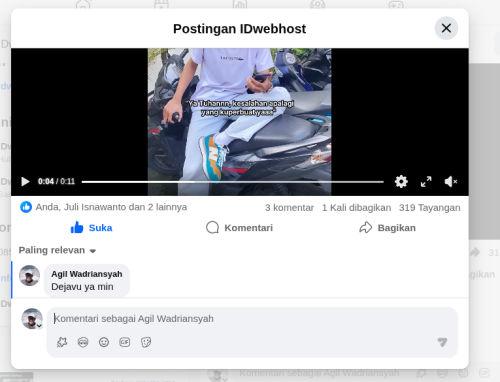Click the 319 Tayangan text
The width and height of the screenshot is (500, 382).
click(430, 208)
